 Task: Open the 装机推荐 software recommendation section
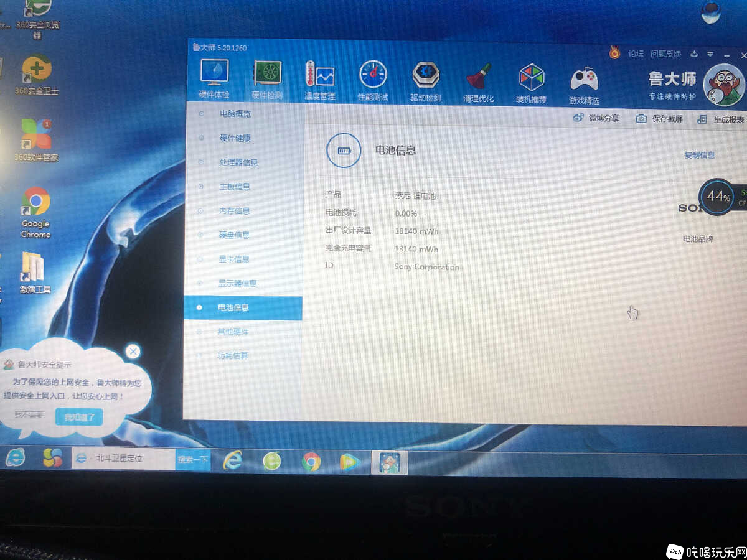point(531,83)
